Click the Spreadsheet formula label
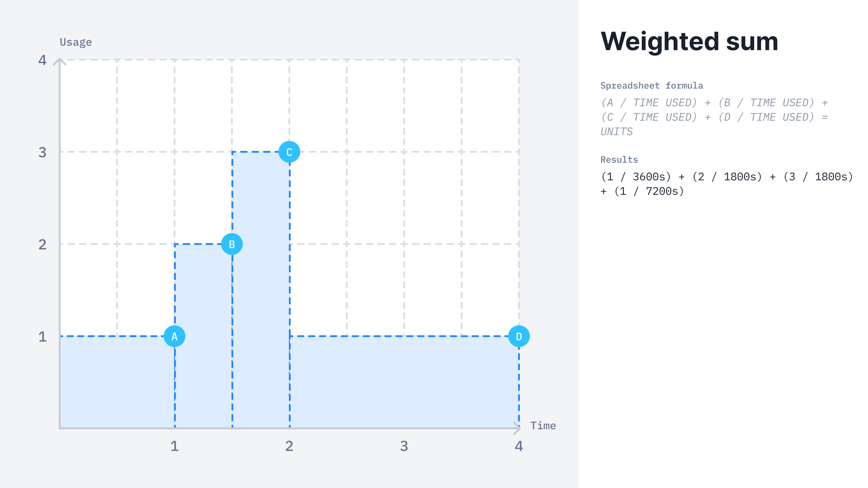868x488 pixels. coord(652,86)
